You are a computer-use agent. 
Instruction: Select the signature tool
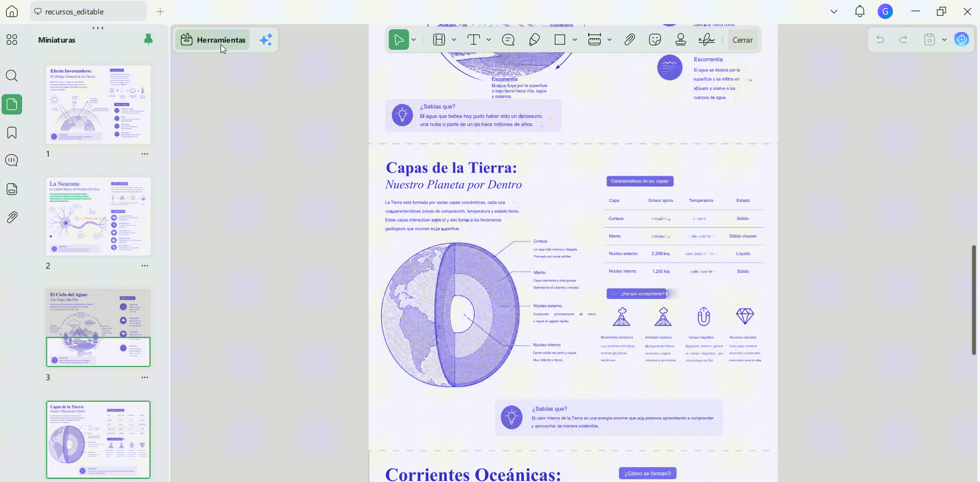pyautogui.click(x=706, y=40)
